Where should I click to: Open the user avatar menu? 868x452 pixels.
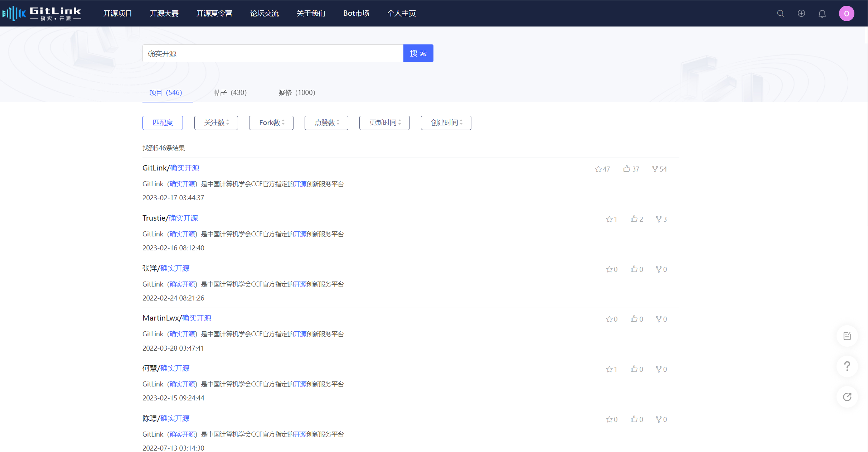click(x=847, y=13)
